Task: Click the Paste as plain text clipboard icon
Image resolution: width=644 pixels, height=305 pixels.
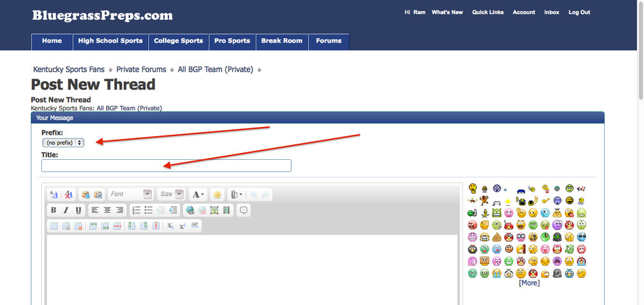Action: click(x=86, y=195)
